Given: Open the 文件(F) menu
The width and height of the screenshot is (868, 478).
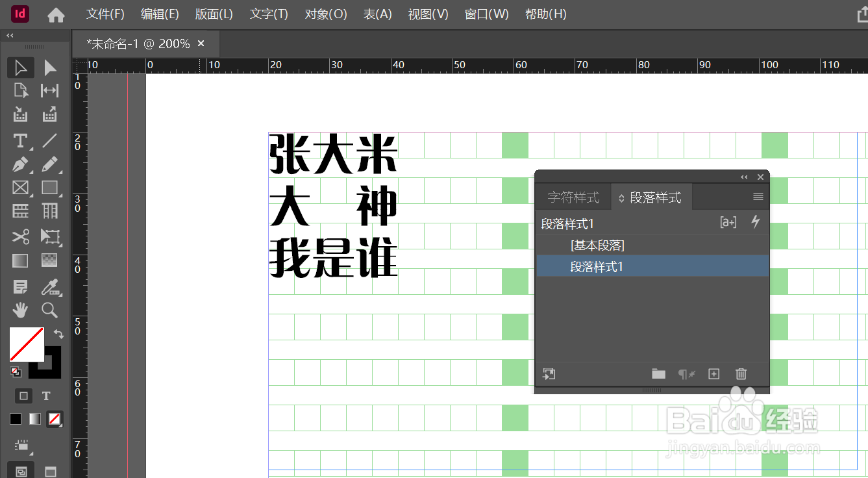Looking at the screenshot, I should point(105,14).
